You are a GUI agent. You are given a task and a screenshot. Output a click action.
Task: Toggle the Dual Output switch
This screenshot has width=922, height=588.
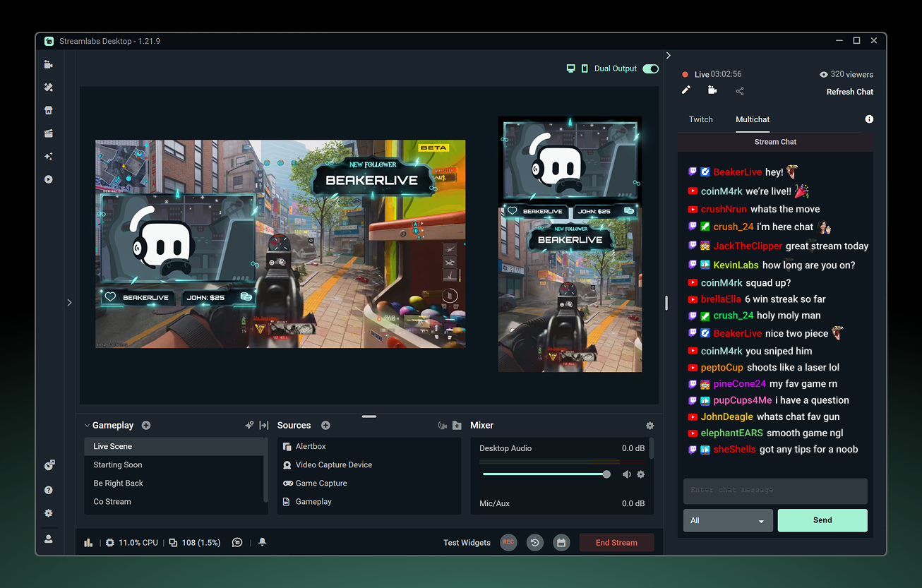(x=651, y=68)
